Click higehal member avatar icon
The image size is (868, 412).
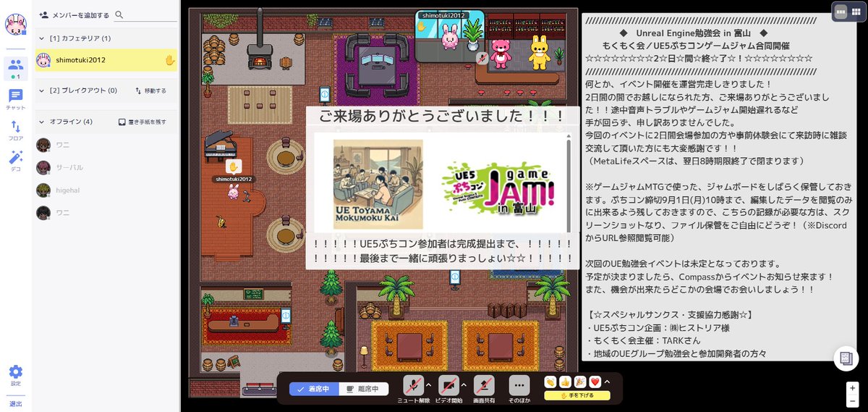coord(43,190)
